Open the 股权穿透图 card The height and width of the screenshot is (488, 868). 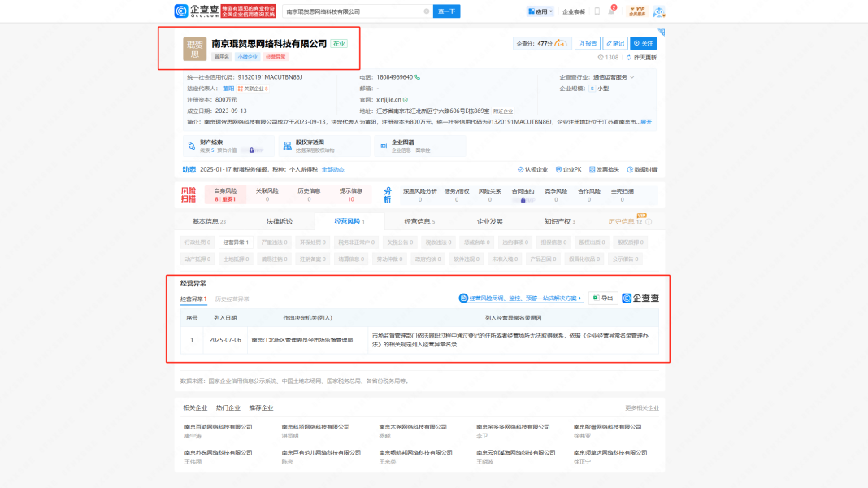point(323,146)
